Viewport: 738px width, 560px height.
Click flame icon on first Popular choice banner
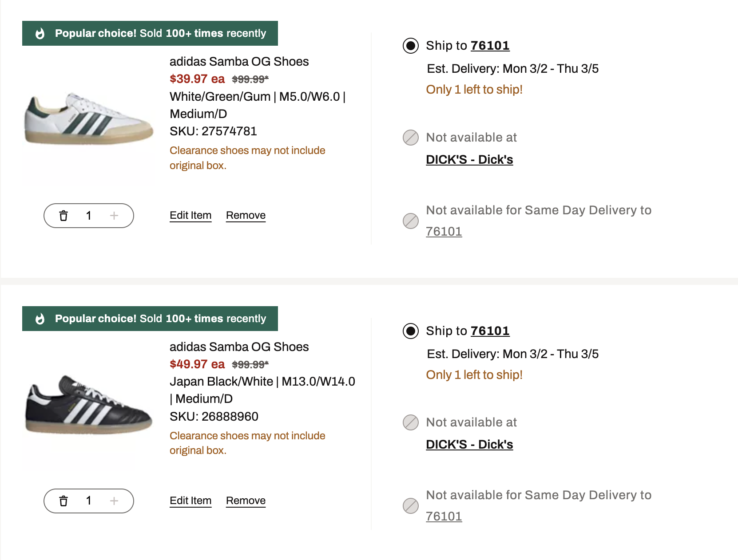tap(40, 33)
